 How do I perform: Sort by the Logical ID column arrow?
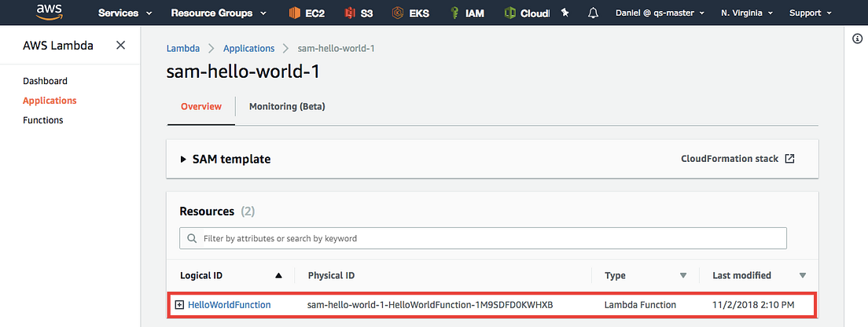click(278, 276)
